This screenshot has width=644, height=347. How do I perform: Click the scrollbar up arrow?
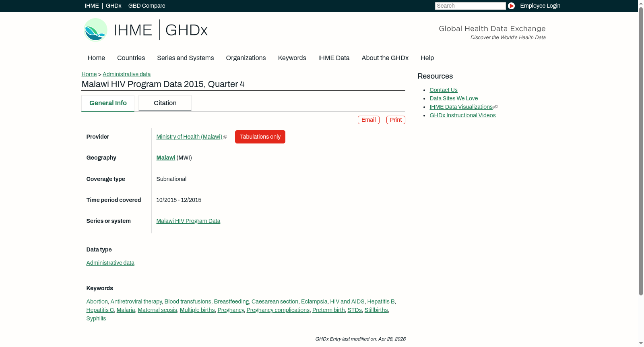pos(641,3)
